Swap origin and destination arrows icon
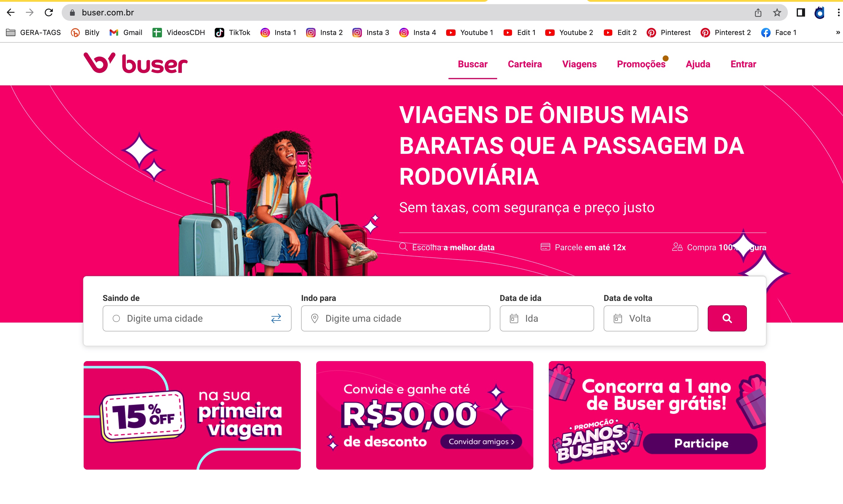Viewport: 843px width, 504px height. [x=276, y=318]
